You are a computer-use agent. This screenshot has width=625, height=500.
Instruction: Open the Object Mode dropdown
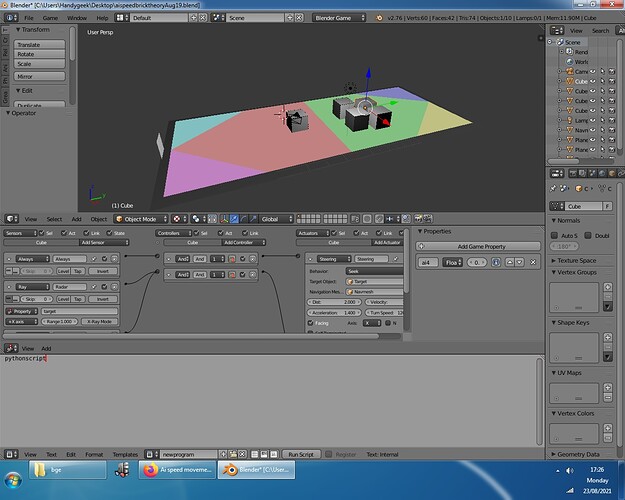141,219
